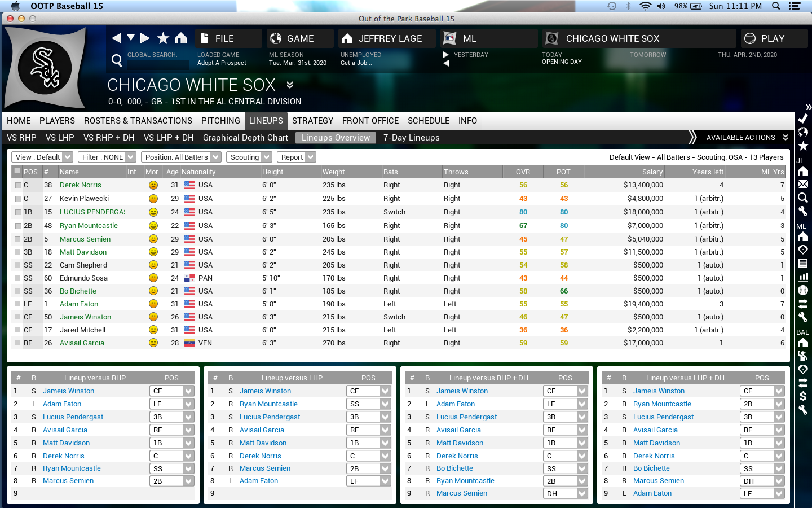This screenshot has height=508, width=812.
Task: Expand the team name dropdown chevron
Action: point(289,85)
